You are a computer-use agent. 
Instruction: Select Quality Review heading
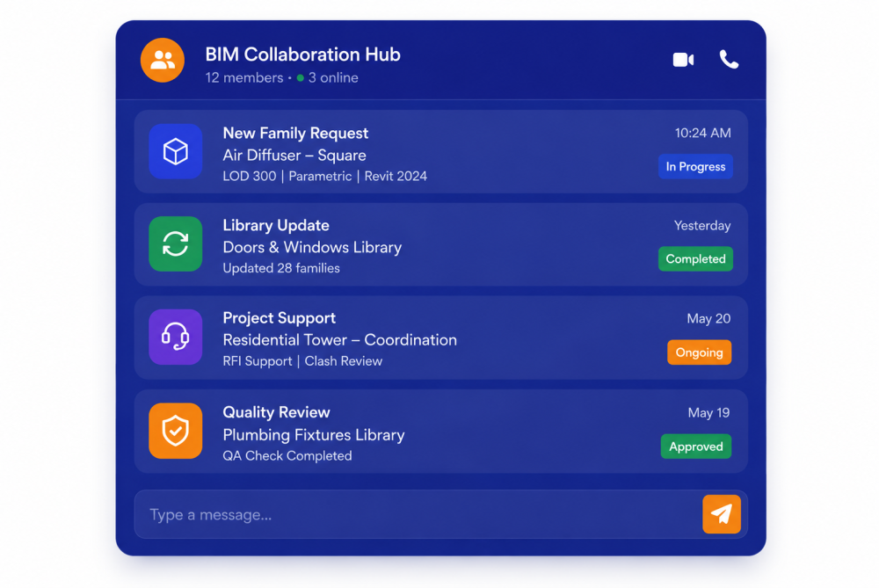coord(276,412)
